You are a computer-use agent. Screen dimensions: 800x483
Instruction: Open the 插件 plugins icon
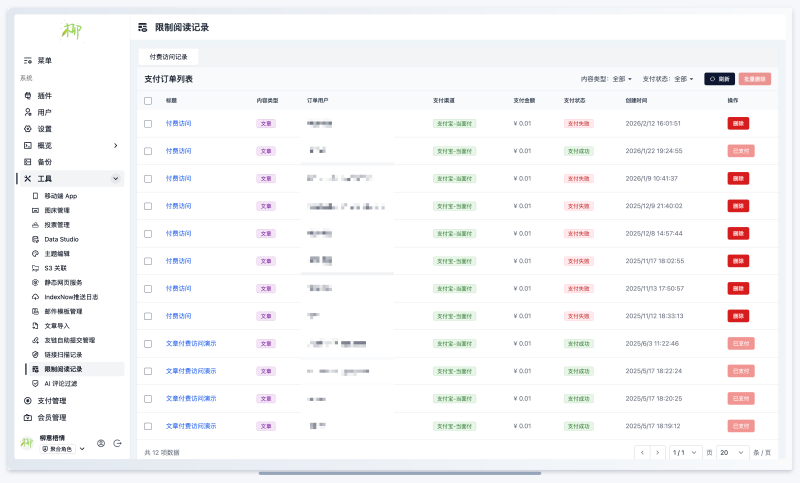point(28,96)
